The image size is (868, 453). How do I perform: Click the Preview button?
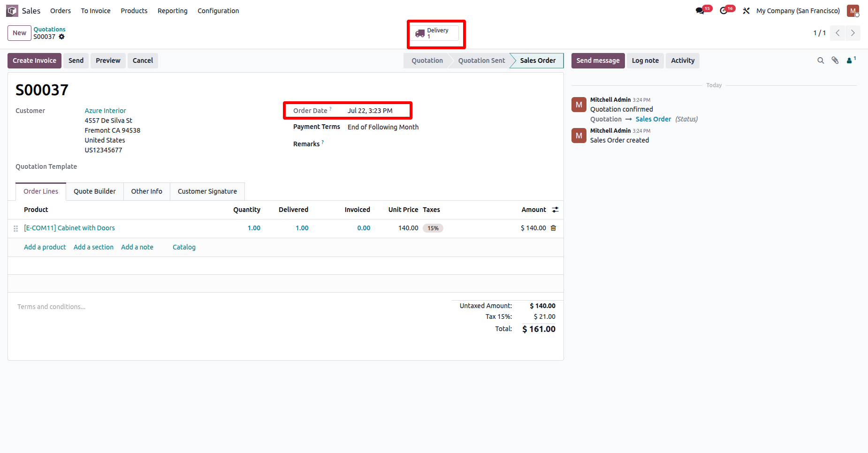108,60
